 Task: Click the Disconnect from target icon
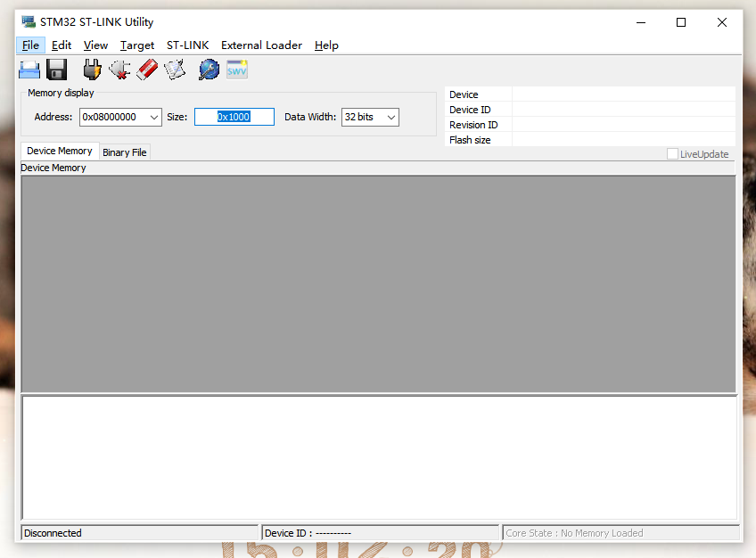pyautogui.click(x=119, y=69)
